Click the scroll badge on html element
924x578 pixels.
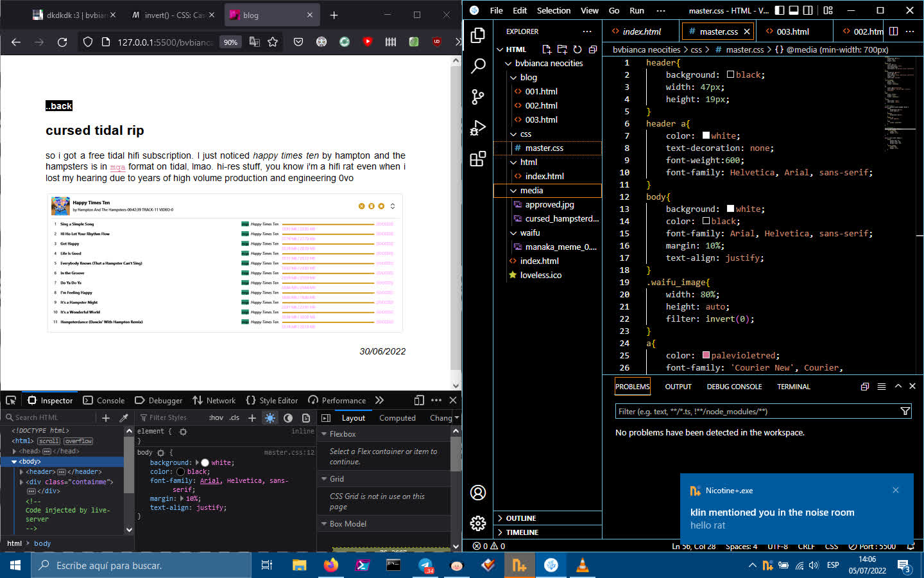point(49,441)
